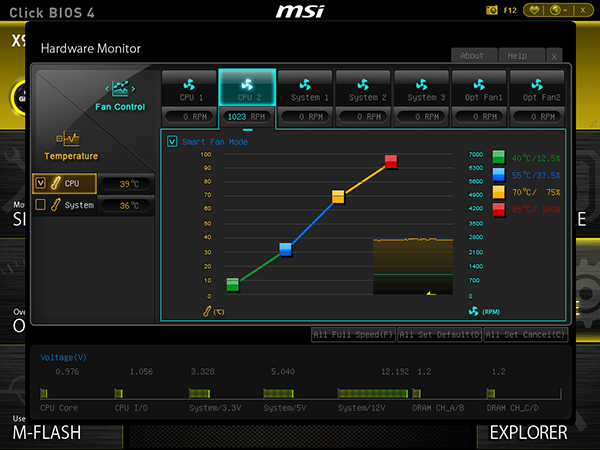
Task: Click blue legend swatch 55°C/37.5%
Action: point(499,174)
